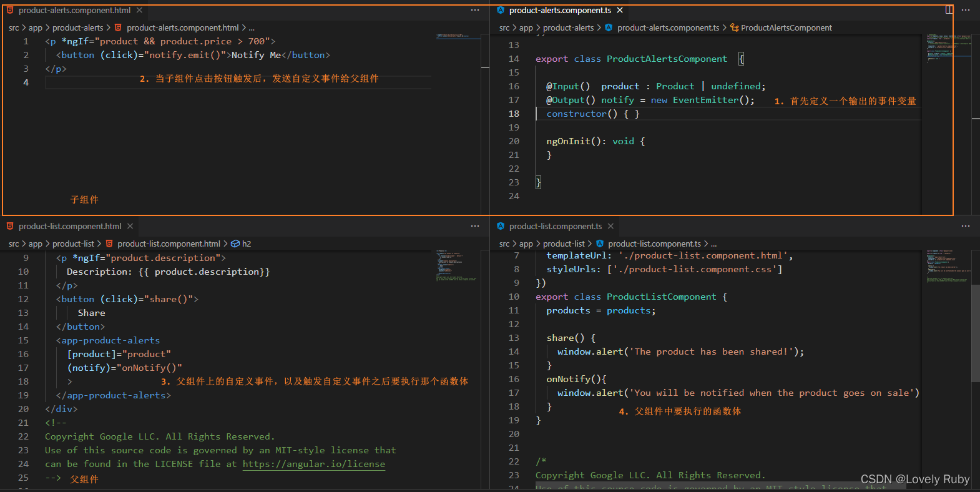Click '[product]="product"' binding line
980x492 pixels.
pos(119,354)
